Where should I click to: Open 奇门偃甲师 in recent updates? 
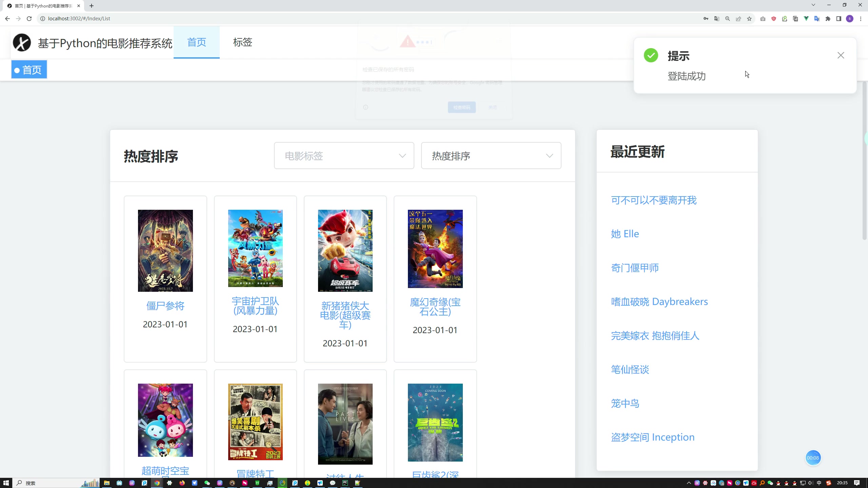pos(635,268)
